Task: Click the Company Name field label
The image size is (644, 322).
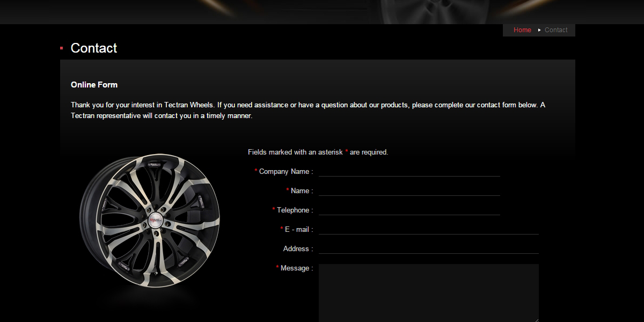Action: coord(284,172)
